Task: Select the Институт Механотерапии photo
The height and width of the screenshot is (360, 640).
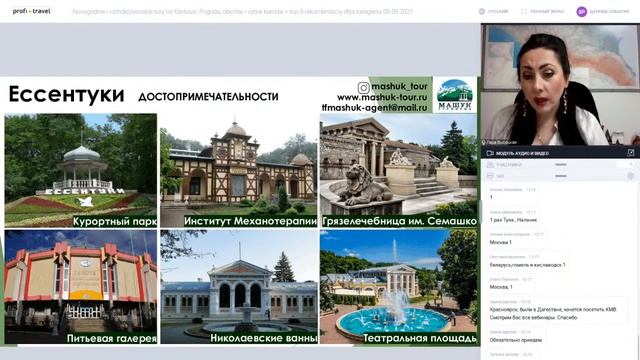Action: 239,170
